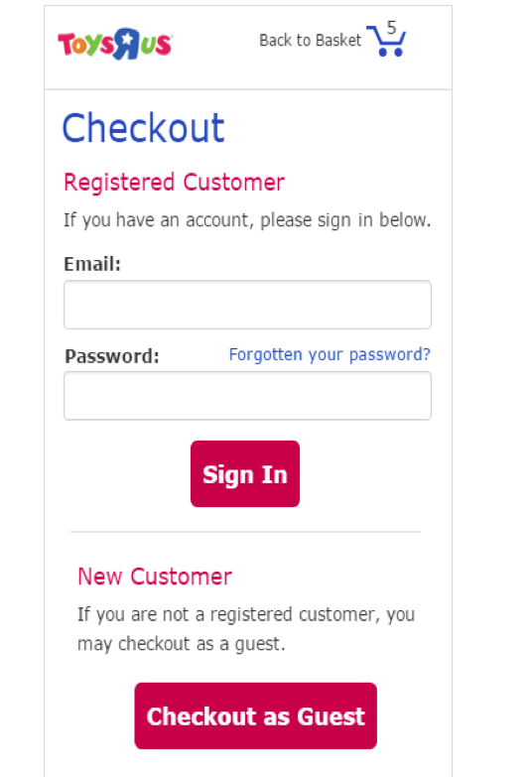Select the Registered Customer heading
532x777 pixels.
174,183
